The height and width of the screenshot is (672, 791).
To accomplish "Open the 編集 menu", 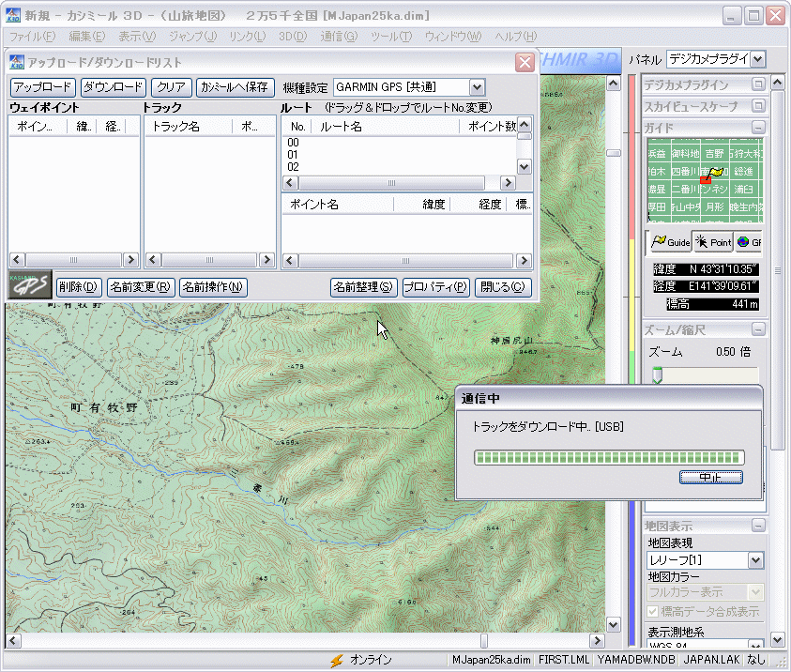I will click(86, 37).
